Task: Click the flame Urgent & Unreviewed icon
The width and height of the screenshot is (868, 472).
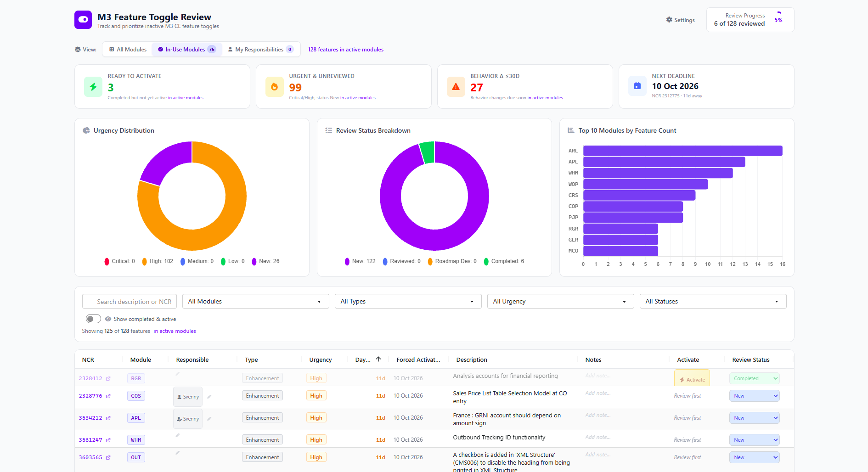Action: pos(275,87)
